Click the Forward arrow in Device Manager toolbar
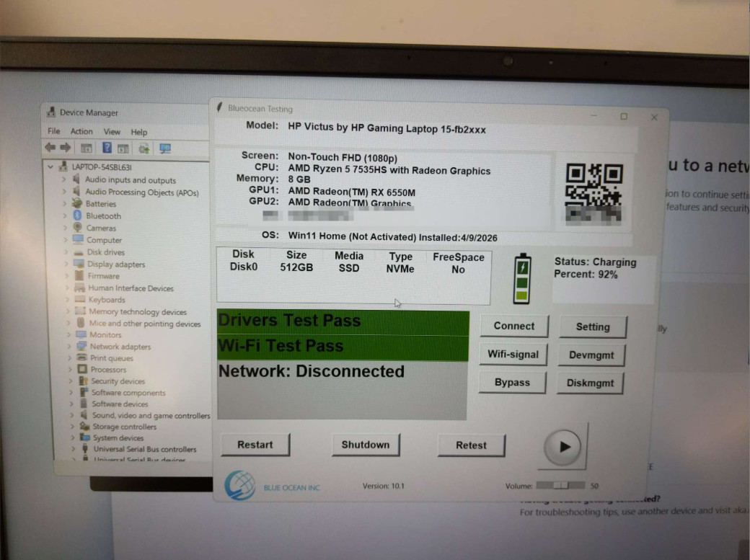Viewport: 750px width, 560px height. 66,148
